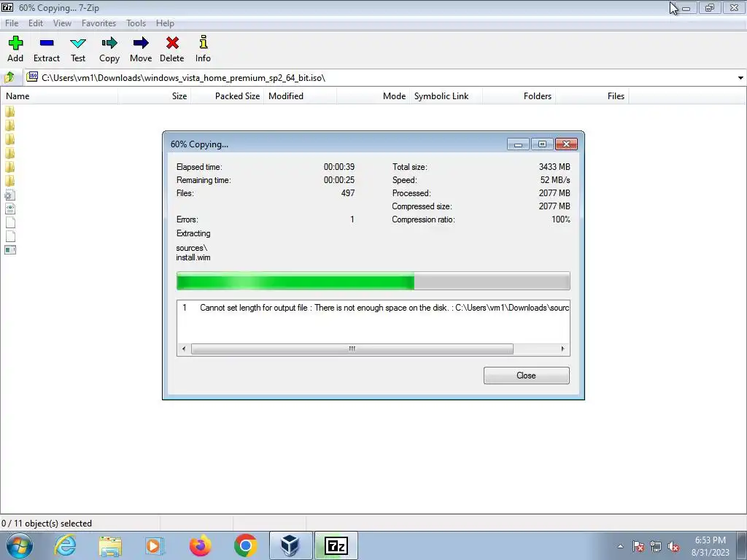The height and width of the screenshot is (560, 747).
Task: Switch to 7-Zip taskbar button
Action: coord(336,545)
